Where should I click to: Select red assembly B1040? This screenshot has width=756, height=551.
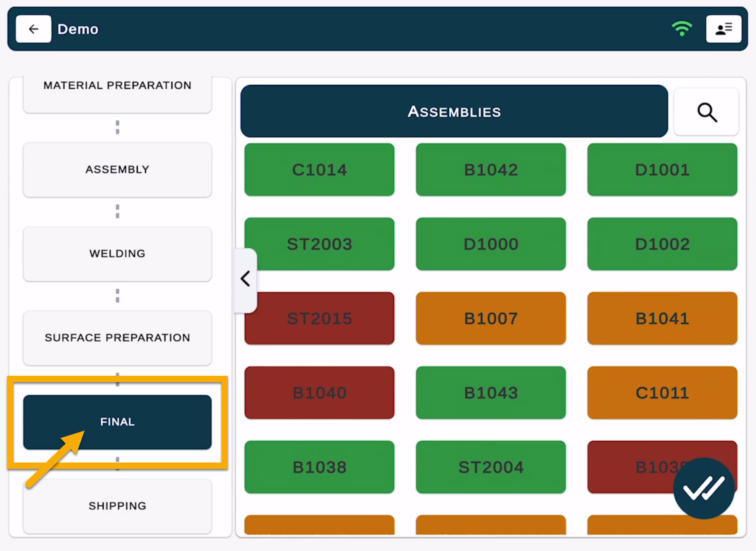click(x=319, y=393)
